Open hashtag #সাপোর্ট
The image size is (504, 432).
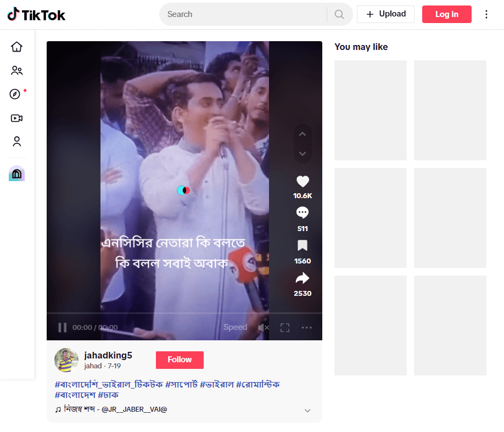(x=181, y=384)
